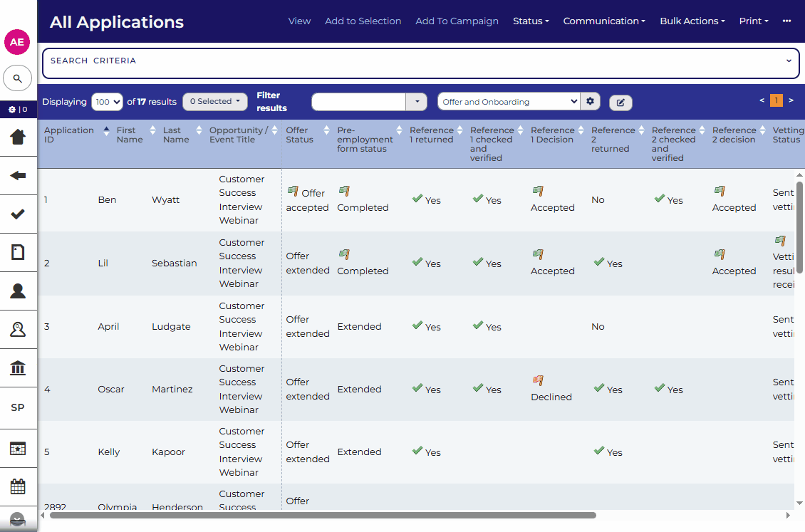Click the Home icon in the sidebar
This screenshot has height=532, width=805.
coord(18,137)
